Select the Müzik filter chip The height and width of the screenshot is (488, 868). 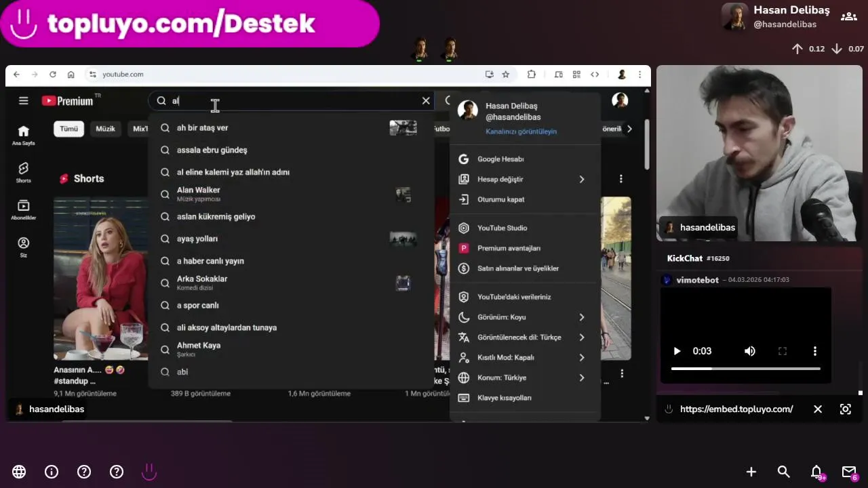point(105,129)
